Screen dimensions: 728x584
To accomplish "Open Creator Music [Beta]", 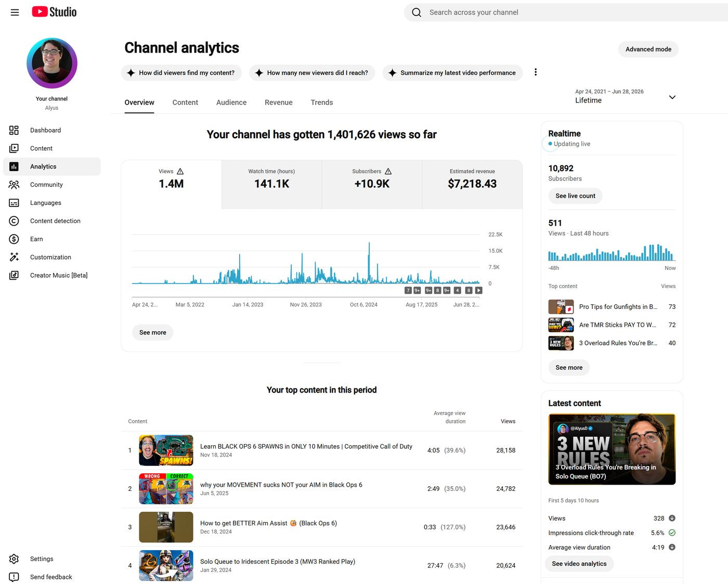I will tap(52, 276).
